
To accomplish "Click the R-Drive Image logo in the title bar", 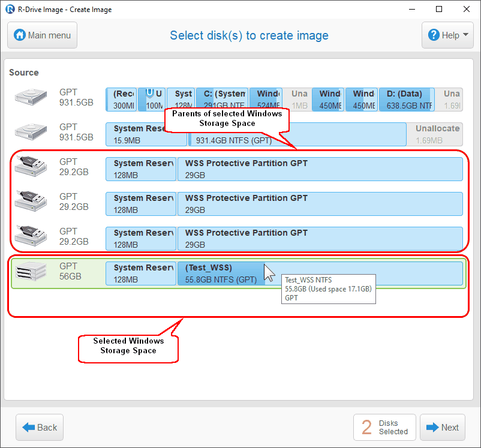I will coord(10,9).
